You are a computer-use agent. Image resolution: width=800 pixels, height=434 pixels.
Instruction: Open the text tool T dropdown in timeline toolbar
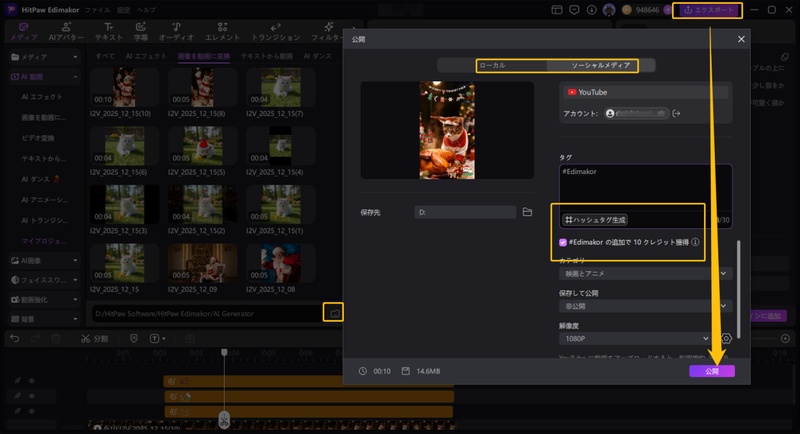click(157, 339)
